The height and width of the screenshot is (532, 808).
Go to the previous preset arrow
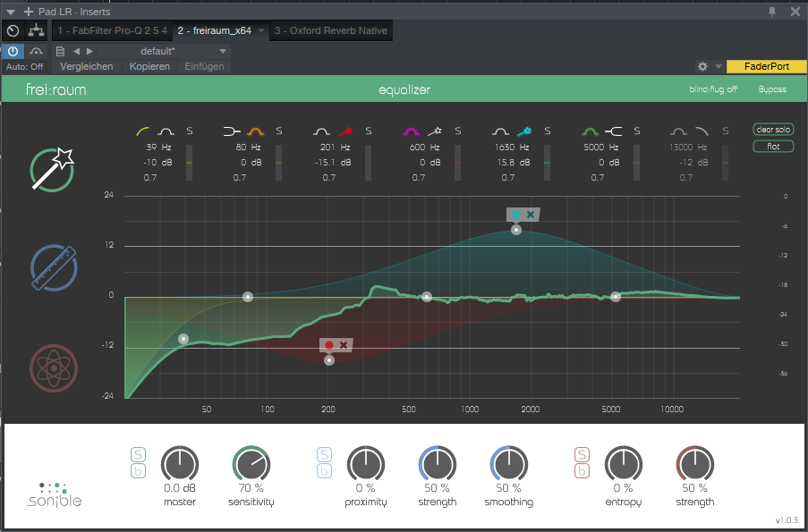76,51
